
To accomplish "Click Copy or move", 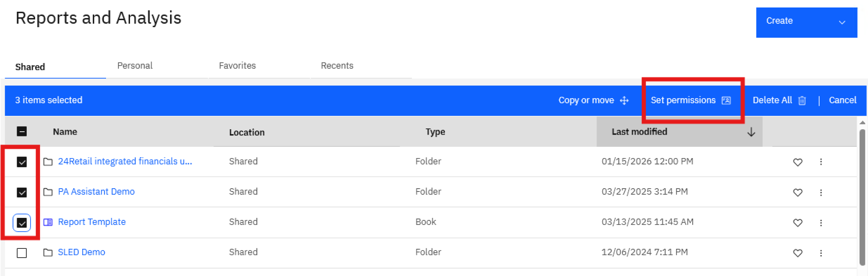I will coord(594,100).
